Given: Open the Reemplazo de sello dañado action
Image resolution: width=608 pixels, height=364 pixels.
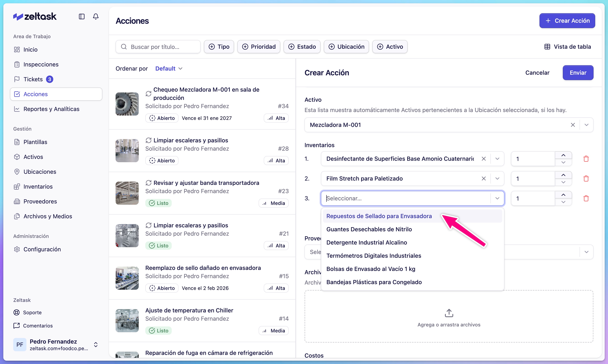Looking at the screenshot, I should click(202, 278).
